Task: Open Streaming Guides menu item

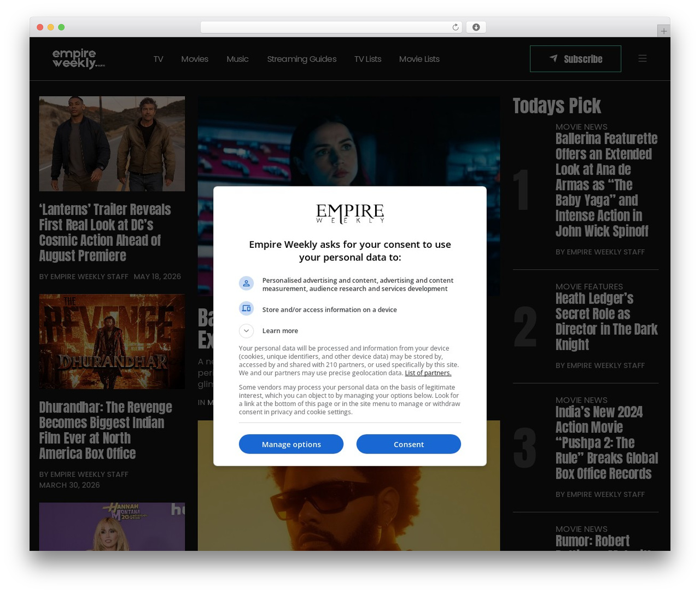Action: (x=301, y=59)
